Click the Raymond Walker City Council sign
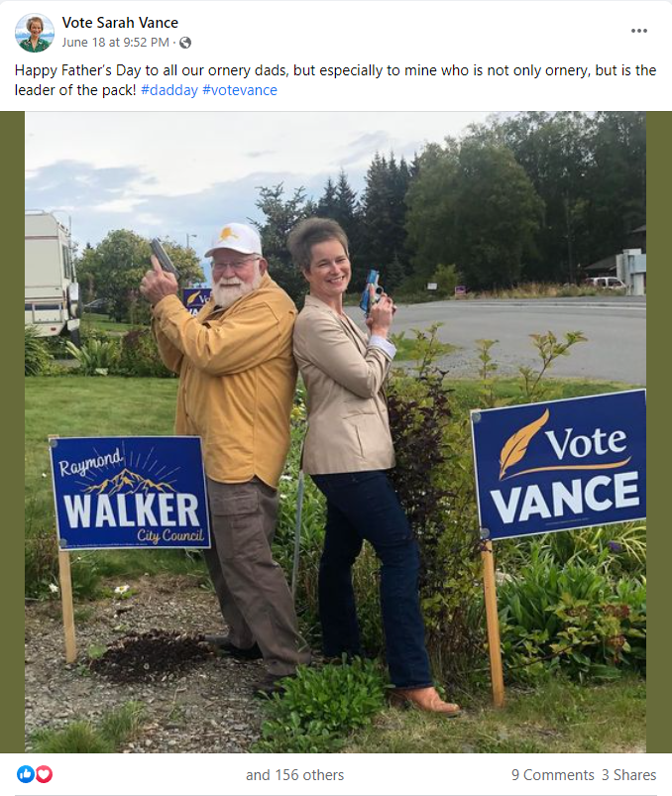The height and width of the screenshot is (796, 672). (x=130, y=493)
